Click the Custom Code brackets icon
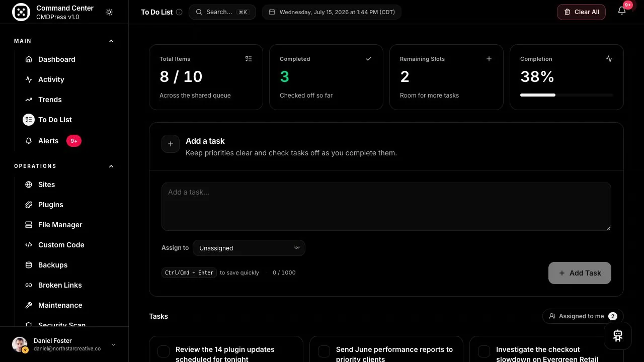Screen dimensions: 644x362 coord(29,245)
